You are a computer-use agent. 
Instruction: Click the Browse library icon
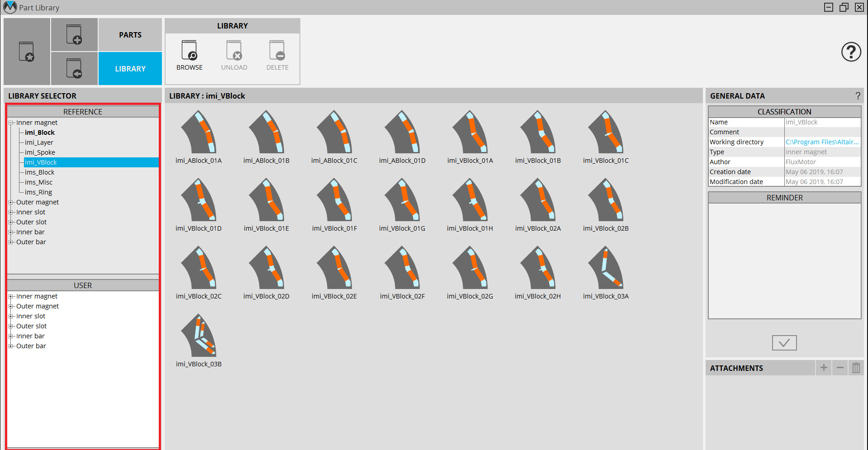pyautogui.click(x=189, y=51)
